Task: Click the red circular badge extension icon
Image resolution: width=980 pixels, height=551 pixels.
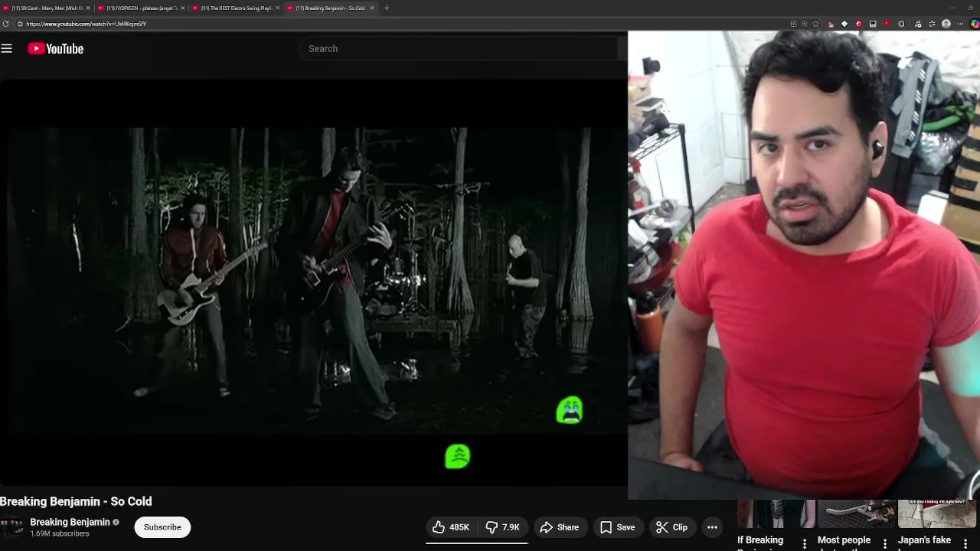Action: tap(858, 24)
